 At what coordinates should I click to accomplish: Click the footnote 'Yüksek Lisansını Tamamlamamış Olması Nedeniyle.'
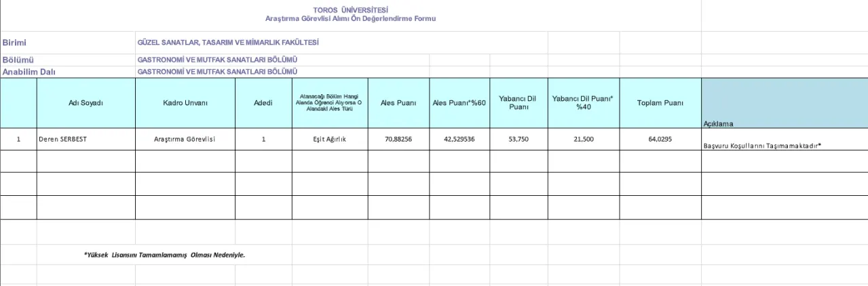pyautogui.click(x=164, y=256)
